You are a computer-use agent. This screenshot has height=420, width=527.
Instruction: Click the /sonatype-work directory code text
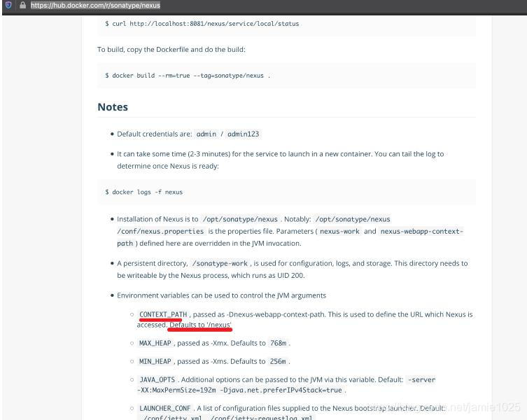click(220, 263)
